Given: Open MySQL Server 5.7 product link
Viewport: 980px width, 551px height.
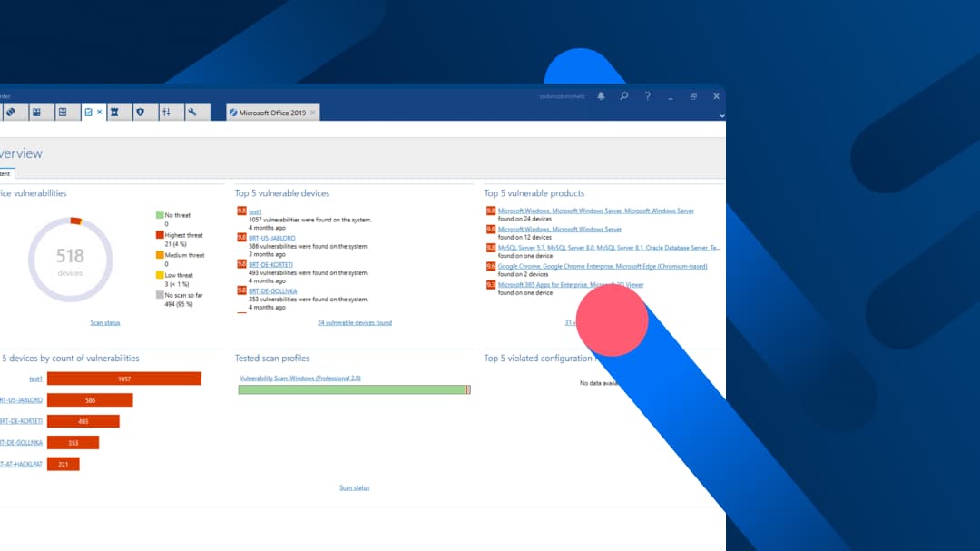Looking at the screenshot, I should [x=609, y=248].
